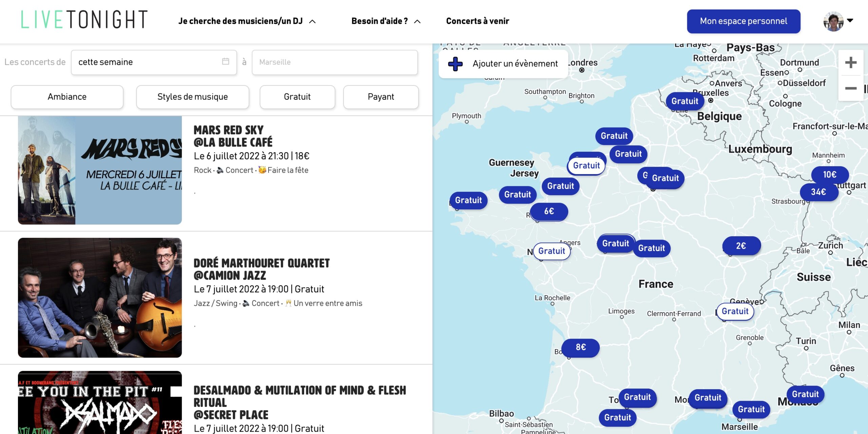Open 'MARS RED SKY @LA BULLE CAFÉ' title
This screenshot has height=434, width=868.
point(233,136)
